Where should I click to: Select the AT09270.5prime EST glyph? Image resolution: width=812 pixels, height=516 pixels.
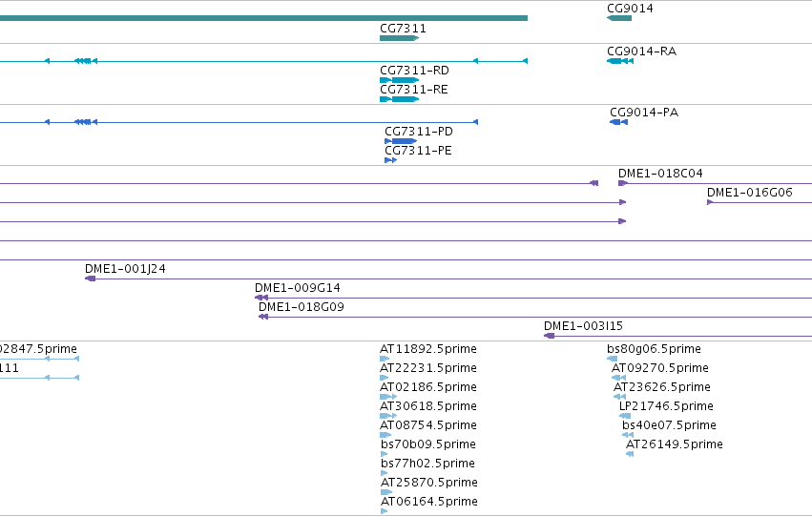click(619, 378)
